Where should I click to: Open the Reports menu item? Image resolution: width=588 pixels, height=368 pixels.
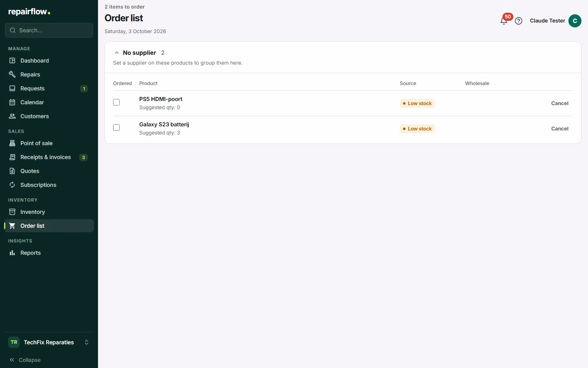pos(49,253)
